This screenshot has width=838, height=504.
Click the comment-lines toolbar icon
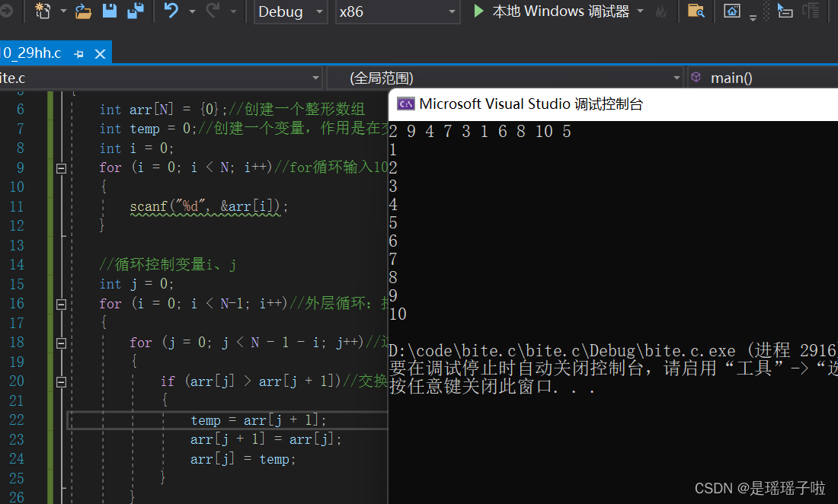(x=785, y=11)
